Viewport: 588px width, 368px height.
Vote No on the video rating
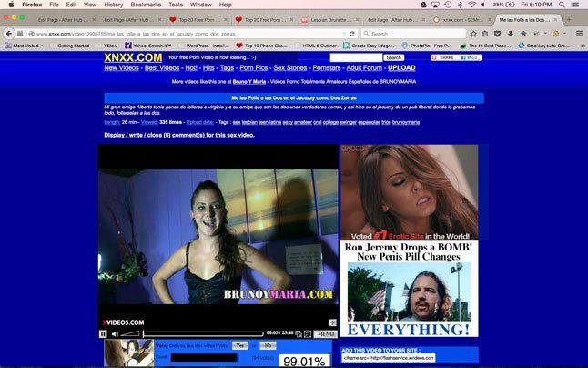point(267,346)
